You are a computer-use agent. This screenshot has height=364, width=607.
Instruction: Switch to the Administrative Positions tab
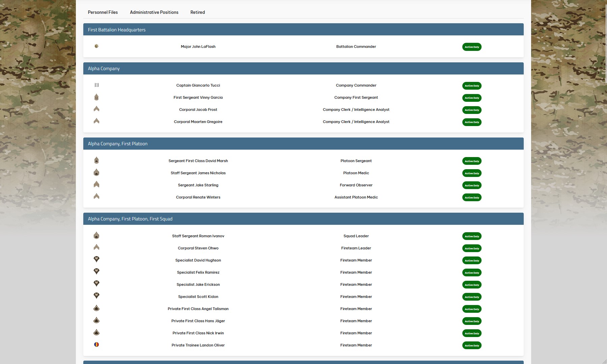[154, 12]
